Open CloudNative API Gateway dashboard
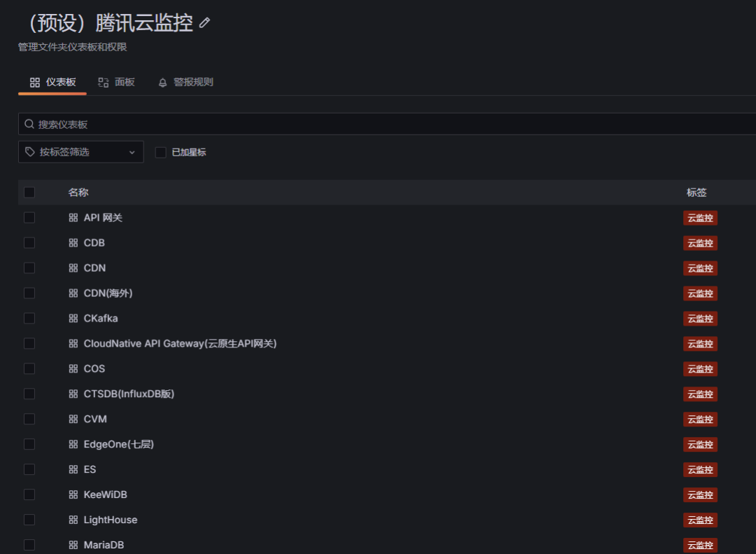This screenshot has height=554, width=756. [x=180, y=344]
